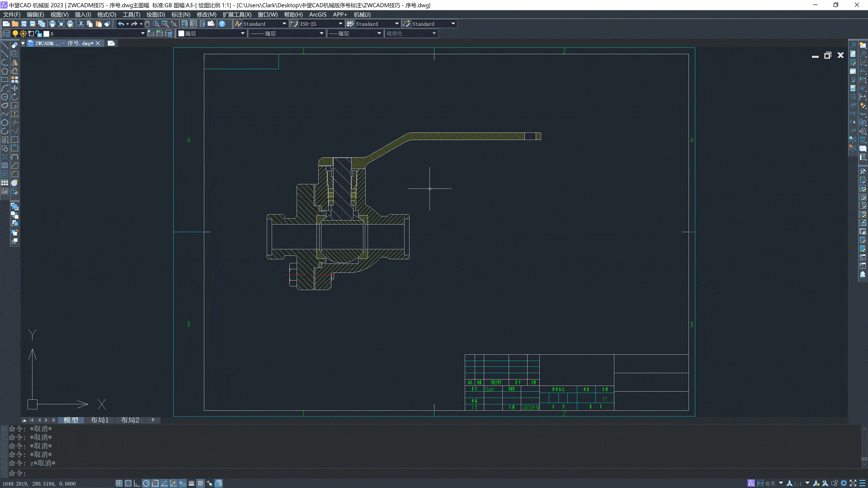
Task: Expand the ISO-25 dimension style dropdown
Action: pyautogui.click(x=340, y=24)
